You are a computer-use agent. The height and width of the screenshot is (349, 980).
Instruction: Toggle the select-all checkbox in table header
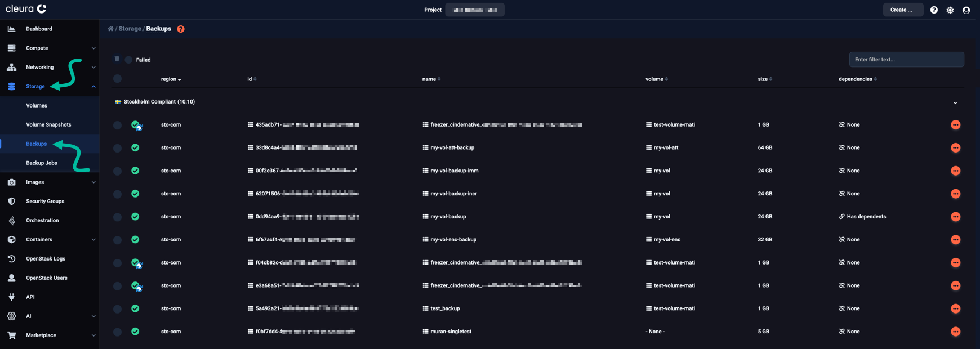point(117,79)
